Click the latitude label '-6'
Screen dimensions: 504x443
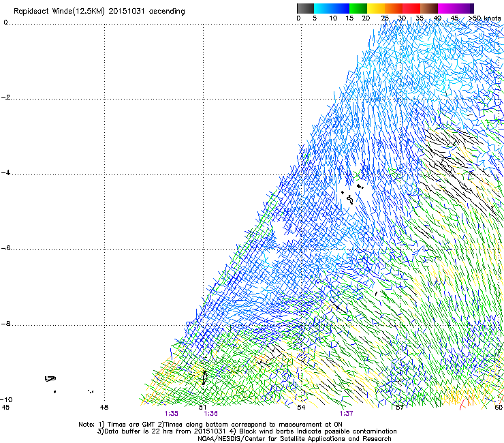click(x=5, y=248)
